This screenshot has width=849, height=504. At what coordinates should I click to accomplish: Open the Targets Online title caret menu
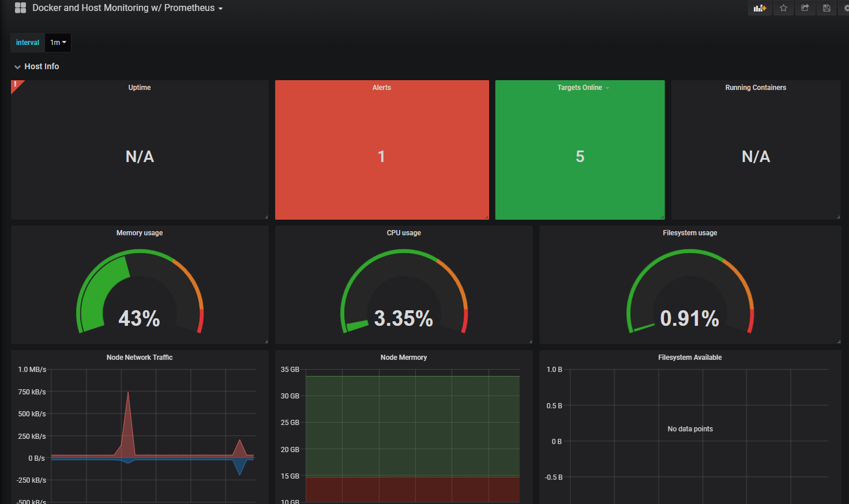pyautogui.click(x=607, y=88)
